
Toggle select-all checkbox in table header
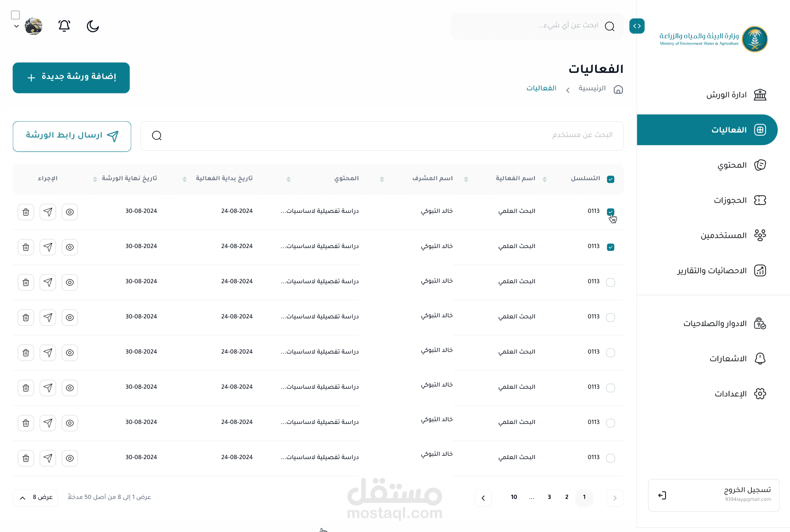pos(610,179)
